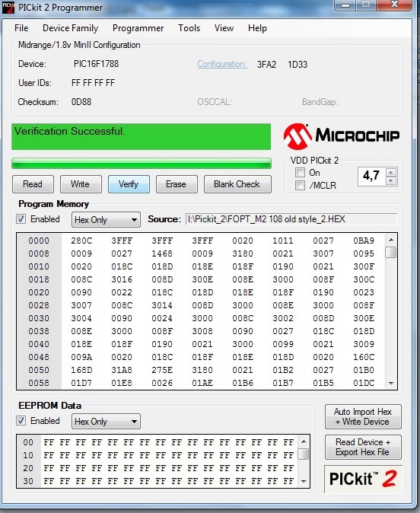Click address row 0058 in Program Memory
Screen dimensions: 420x513
[x=39, y=383]
